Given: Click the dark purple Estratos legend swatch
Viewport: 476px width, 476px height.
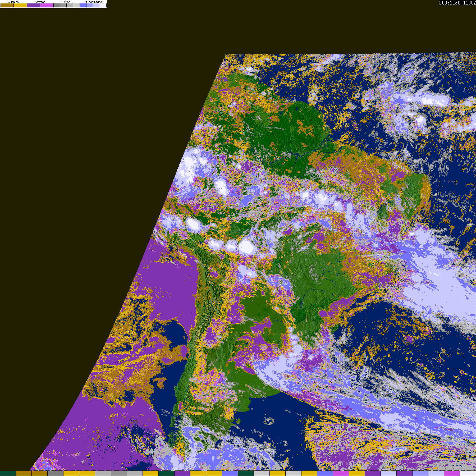Looking at the screenshot, I should pos(34,5).
